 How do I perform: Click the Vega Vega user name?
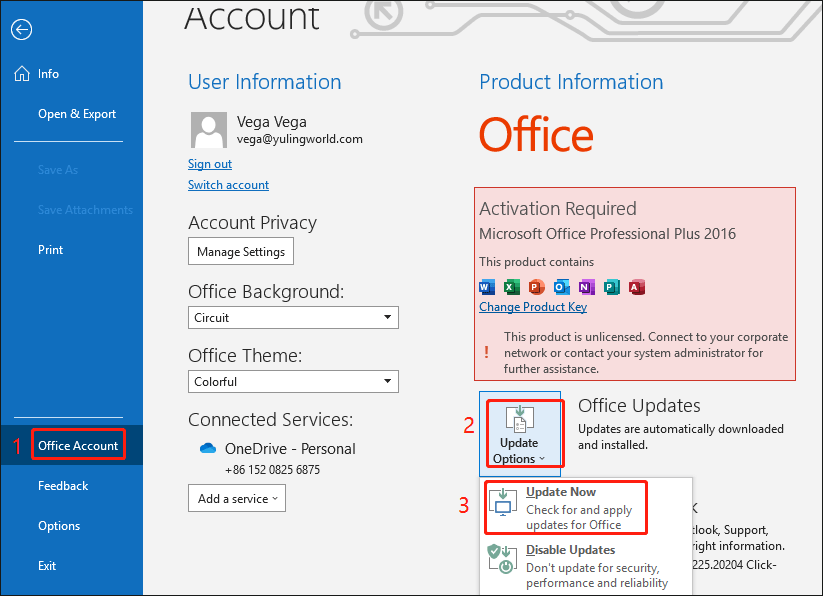pos(271,122)
